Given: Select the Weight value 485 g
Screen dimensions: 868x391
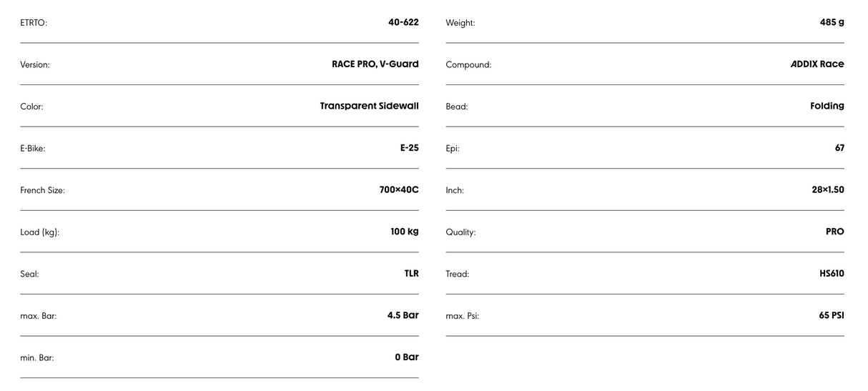Looking at the screenshot, I should (832, 22).
